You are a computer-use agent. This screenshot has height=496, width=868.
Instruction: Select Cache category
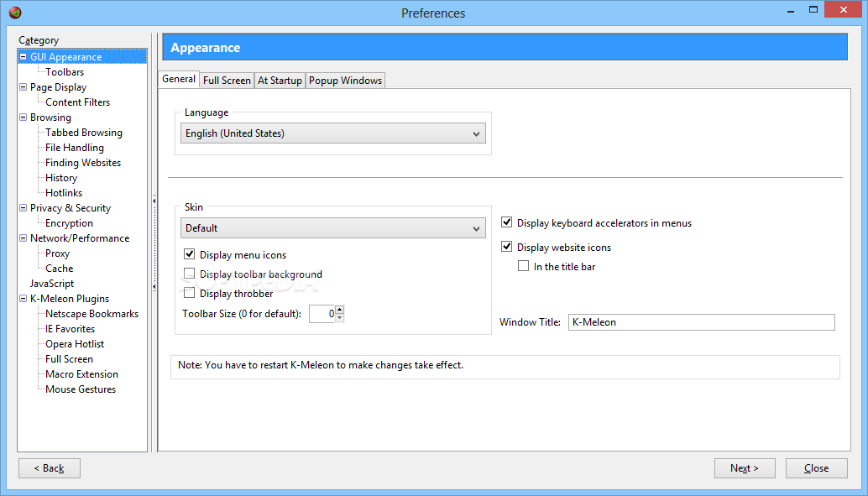[x=60, y=268]
